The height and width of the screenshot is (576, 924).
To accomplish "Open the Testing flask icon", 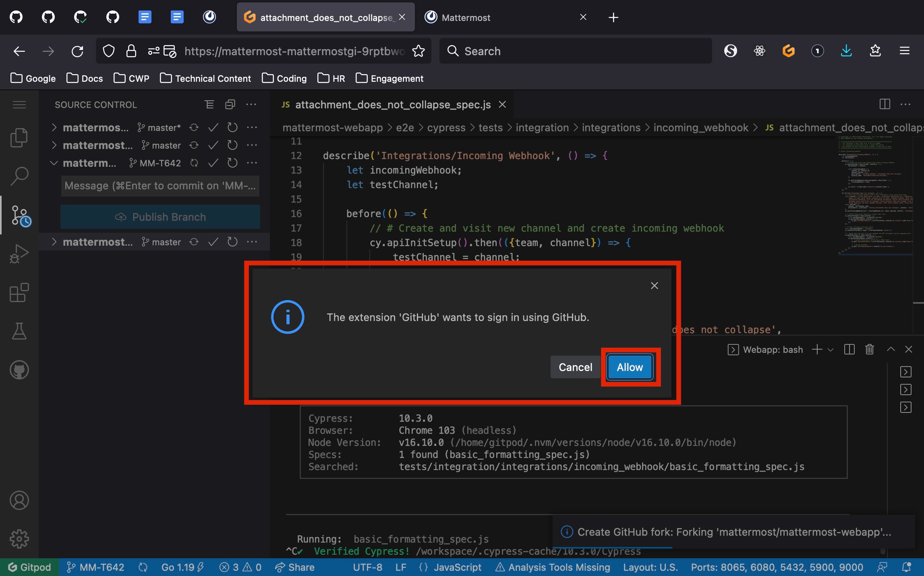I will pyautogui.click(x=19, y=331).
